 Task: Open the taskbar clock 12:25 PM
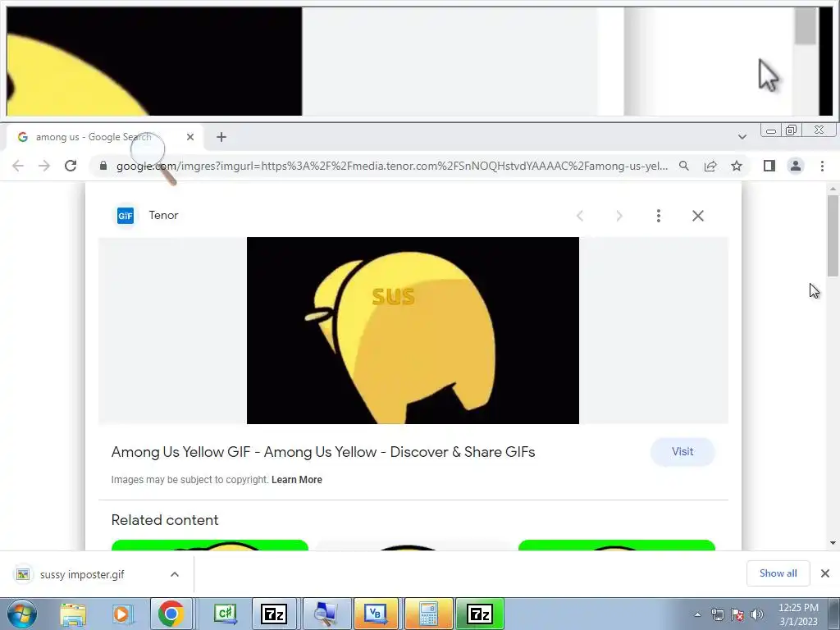[798, 614]
